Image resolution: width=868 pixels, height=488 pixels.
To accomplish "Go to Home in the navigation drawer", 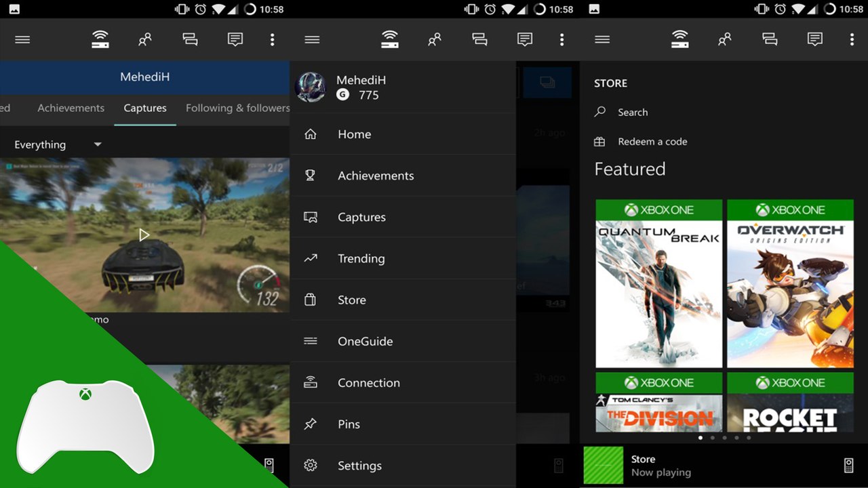I will [403, 134].
